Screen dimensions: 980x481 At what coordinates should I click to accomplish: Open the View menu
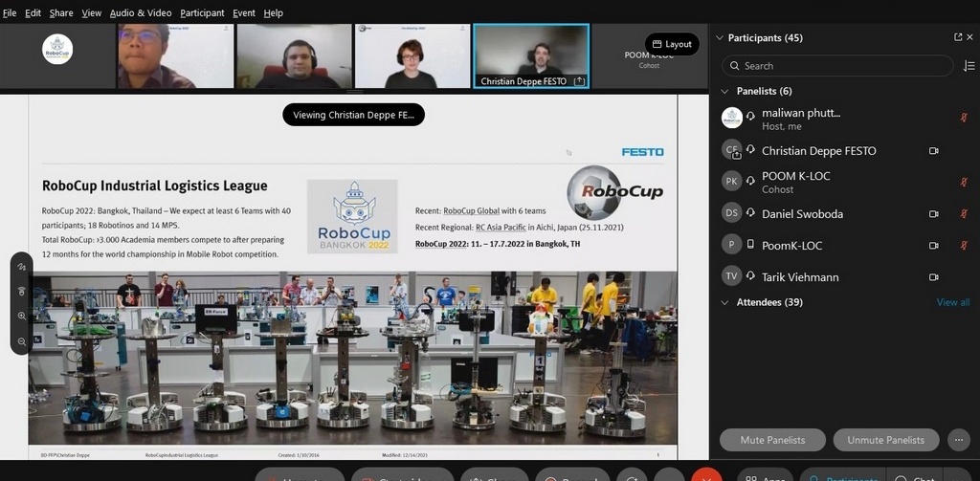[x=91, y=12]
